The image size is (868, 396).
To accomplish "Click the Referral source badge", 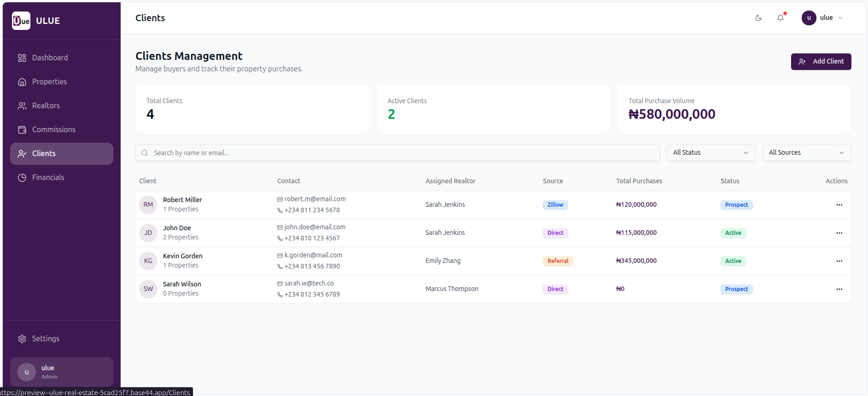I will 558,261.
